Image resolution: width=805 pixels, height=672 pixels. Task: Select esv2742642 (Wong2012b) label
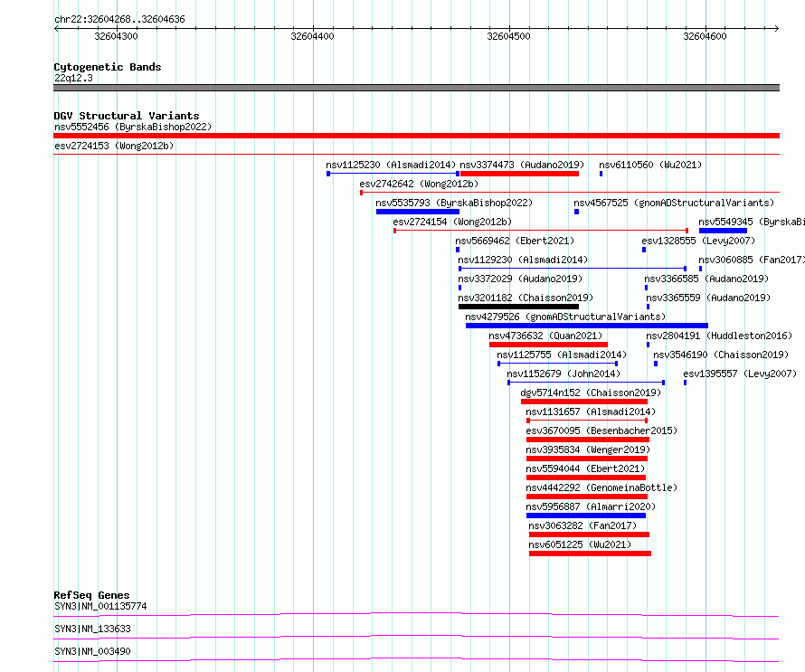[419, 184]
